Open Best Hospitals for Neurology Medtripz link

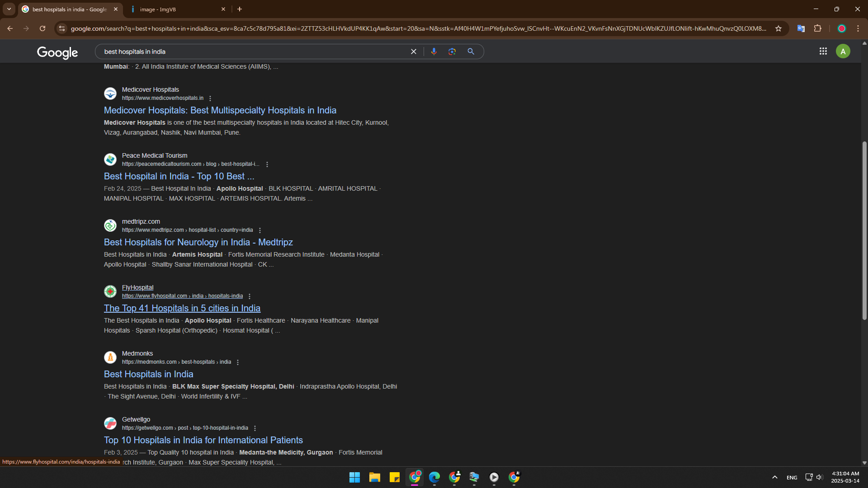click(x=198, y=242)
